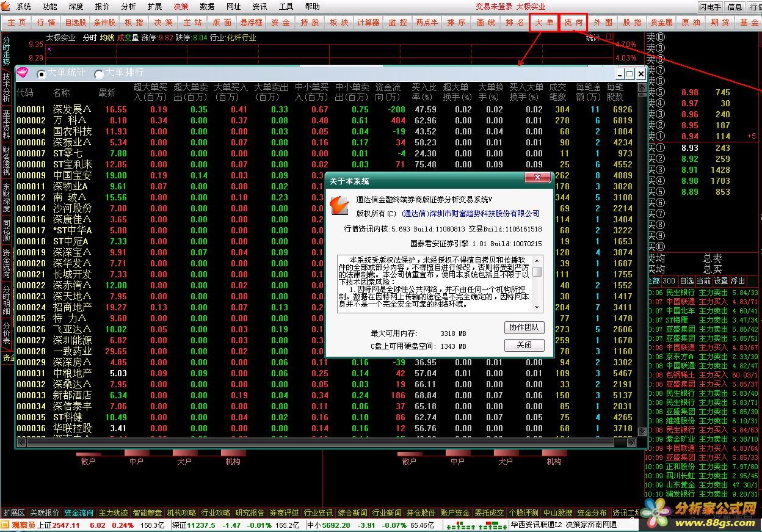Open the 扩展区 bottom tab
The image size is (762, 532).
click(x=14, y=513)
